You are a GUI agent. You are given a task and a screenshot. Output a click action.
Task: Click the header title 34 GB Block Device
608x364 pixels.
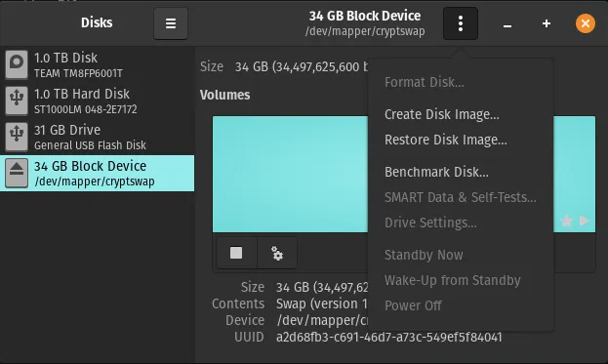tap(364, 16)
